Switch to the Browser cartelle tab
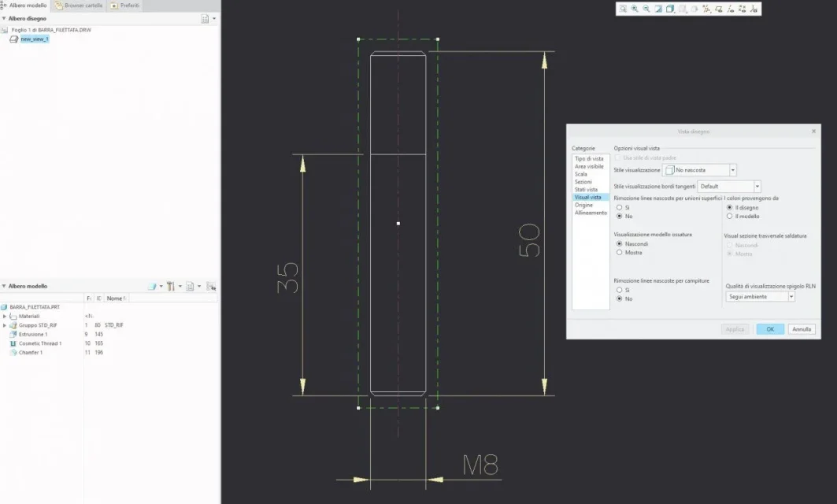This screenshot has height=504, width=837. (80, 6)
